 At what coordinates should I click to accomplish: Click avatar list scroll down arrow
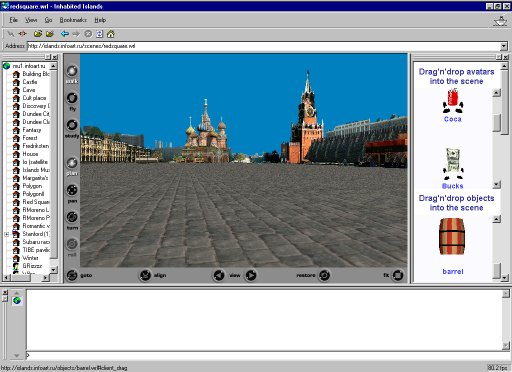click(x=497, y=184)
